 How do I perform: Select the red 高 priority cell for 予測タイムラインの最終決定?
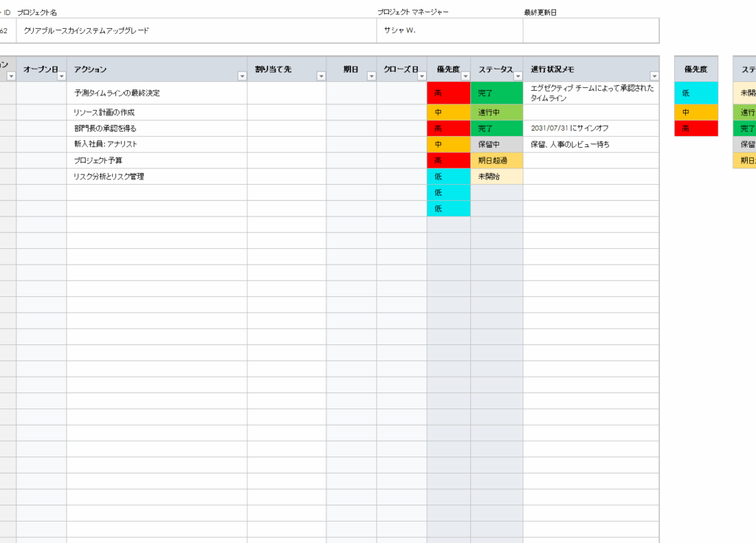pos(449,93)
